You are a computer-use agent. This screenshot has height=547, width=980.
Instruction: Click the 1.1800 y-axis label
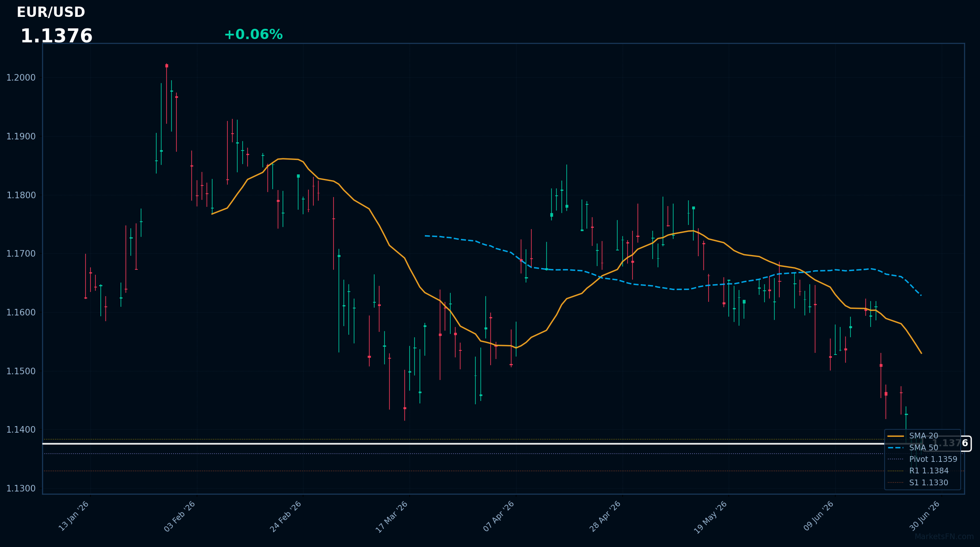[21, 195]
